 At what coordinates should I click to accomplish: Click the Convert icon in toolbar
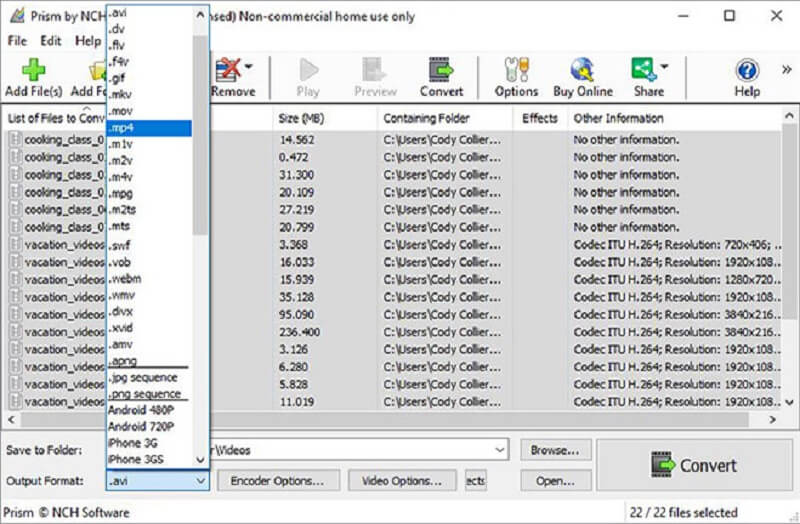coord(441,70)
